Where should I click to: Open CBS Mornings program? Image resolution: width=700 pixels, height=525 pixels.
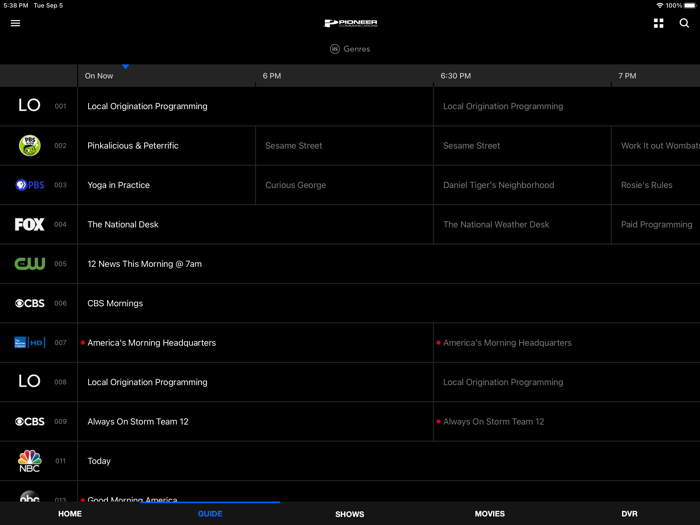pyautogui.click(x=389, y=303)
